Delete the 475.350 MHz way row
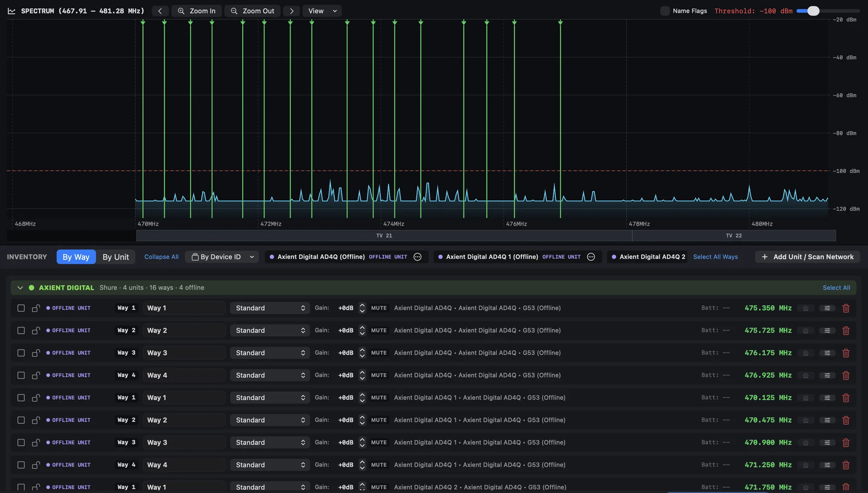 846,308
